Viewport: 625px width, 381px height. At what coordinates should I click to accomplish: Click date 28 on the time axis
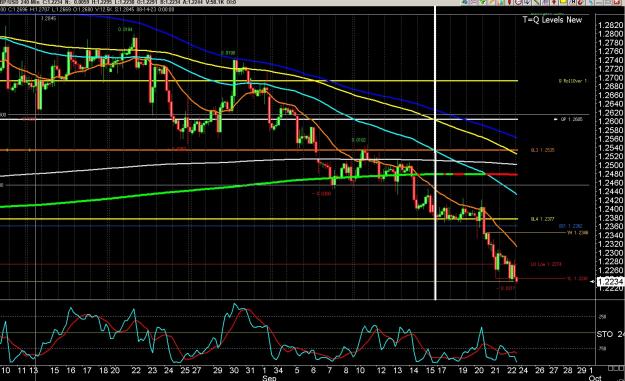(x=568, y=370)
